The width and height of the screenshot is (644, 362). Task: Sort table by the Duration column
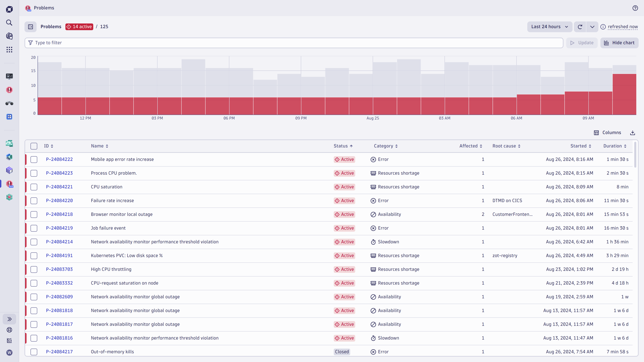(x=615, y=146)
